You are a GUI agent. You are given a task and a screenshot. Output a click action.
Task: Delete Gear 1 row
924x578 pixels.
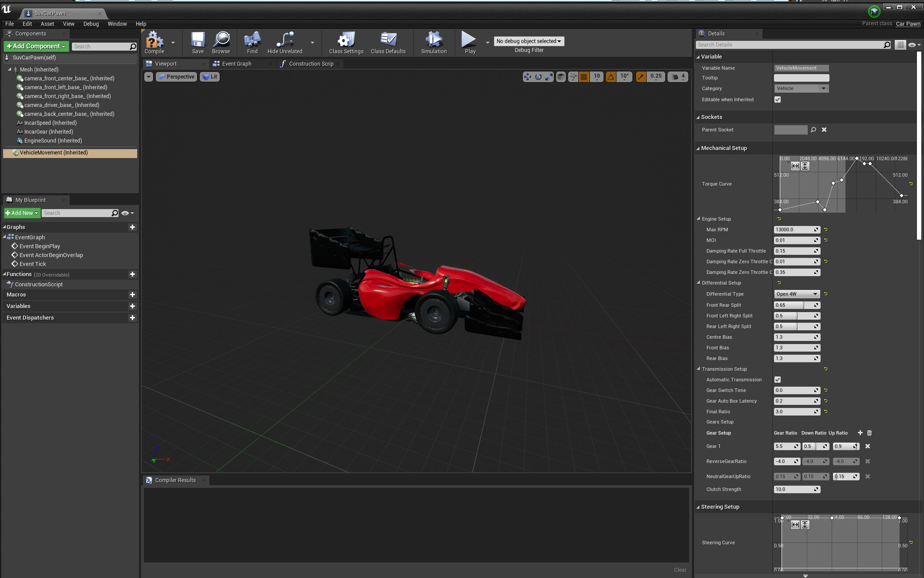(868, 446)
